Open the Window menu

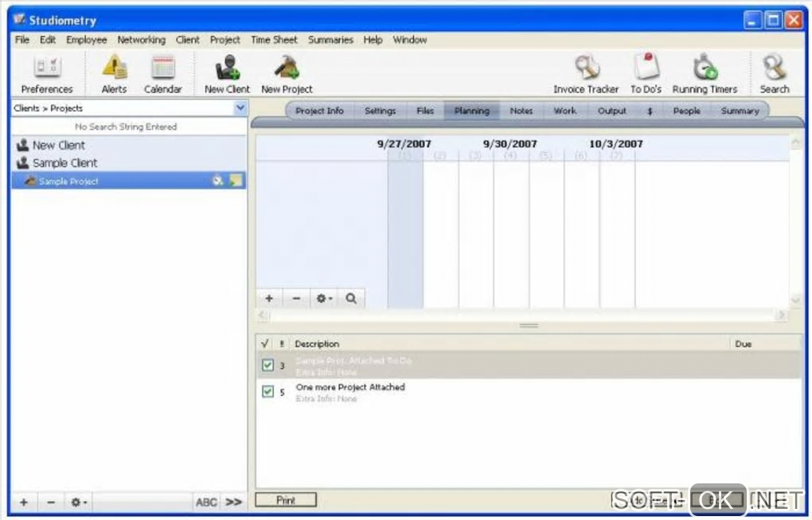pyautogui.click(x=410, y=40)
